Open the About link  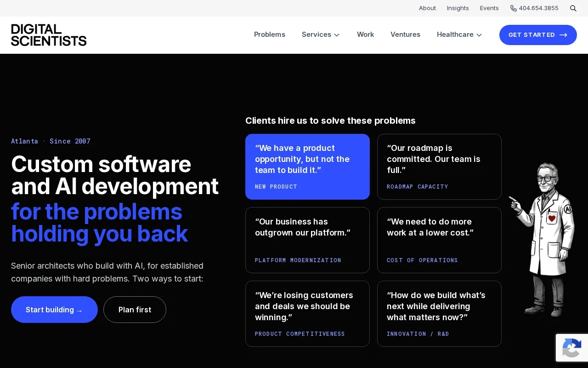point(427,8)
